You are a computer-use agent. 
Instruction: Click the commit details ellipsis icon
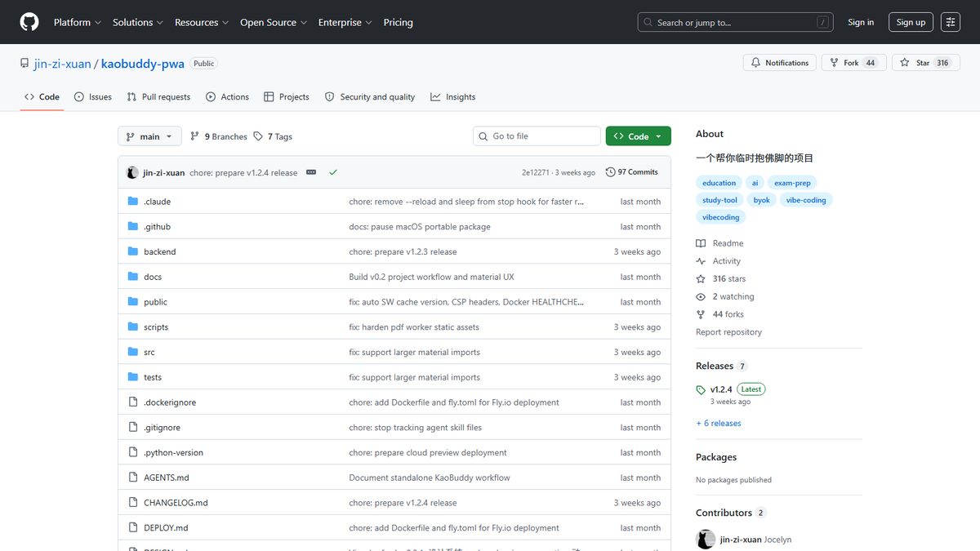[x=311, y=172]
